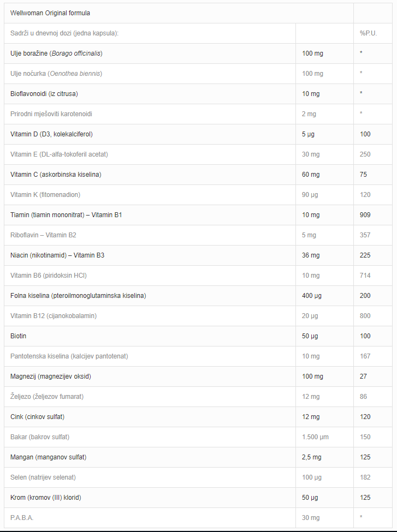Select the 909 percentage for Vitamin B1
The height and width of the screenshot is (532, 397).
(x=365, y=215)
